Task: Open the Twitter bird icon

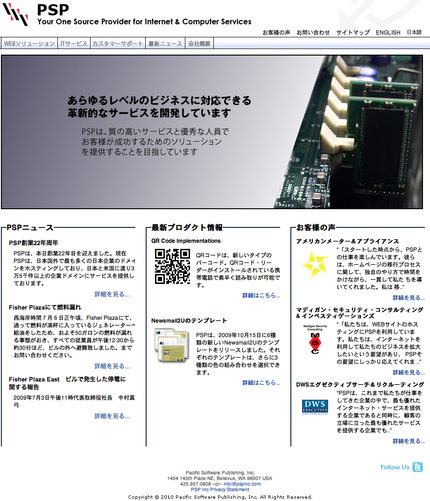Action: point(417,467)
